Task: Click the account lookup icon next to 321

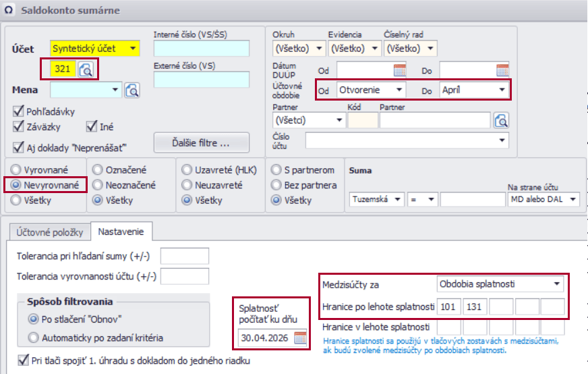Action: coord(86,69)
